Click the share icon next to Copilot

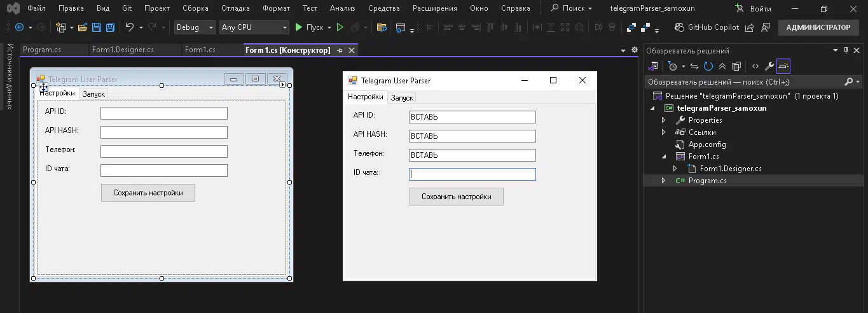(750, 27)
